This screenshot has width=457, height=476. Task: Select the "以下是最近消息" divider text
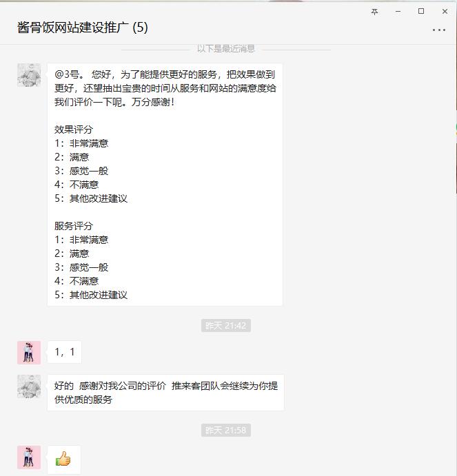coord(226,49)
